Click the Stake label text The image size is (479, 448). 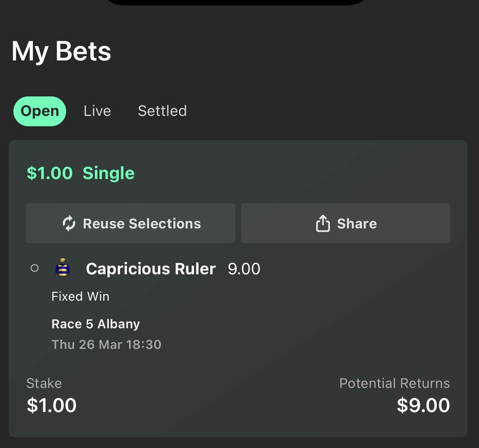44,383
